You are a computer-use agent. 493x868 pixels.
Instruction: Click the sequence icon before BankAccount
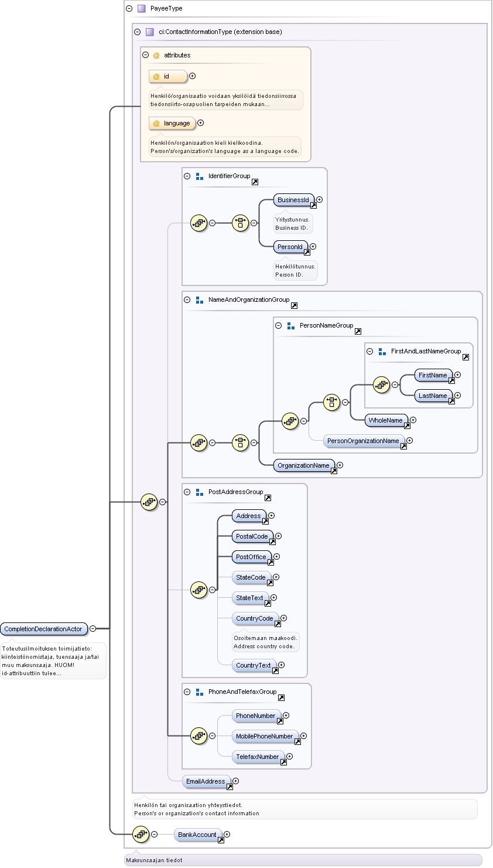(141, 835)
